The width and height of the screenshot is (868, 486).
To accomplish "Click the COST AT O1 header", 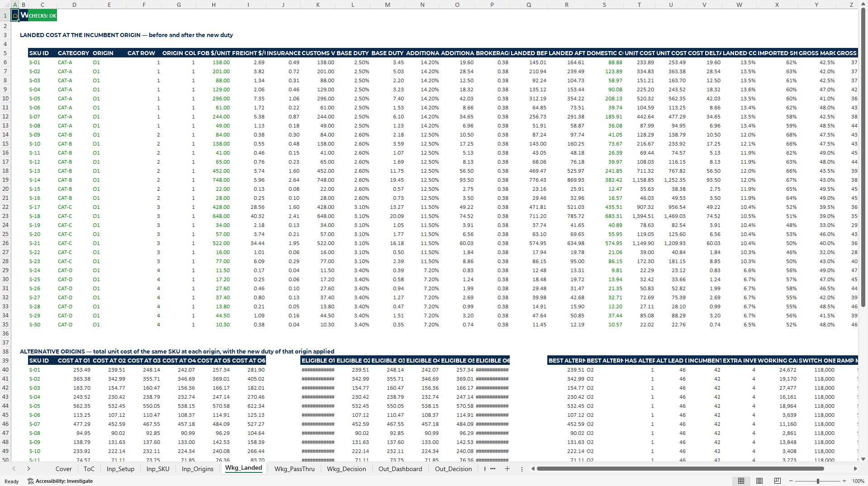I will click(x=74, y=360).
